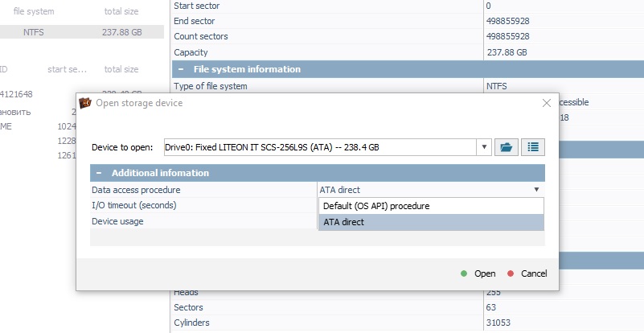Click the Open button
The image size is (644, 333).
[478, 273]
